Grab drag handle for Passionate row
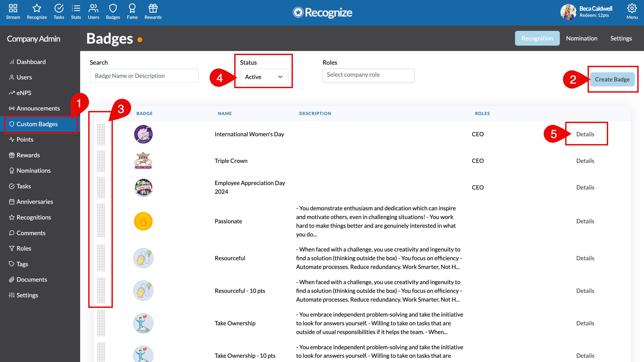Screen dimensions: 644x362 tap(101, 220)
